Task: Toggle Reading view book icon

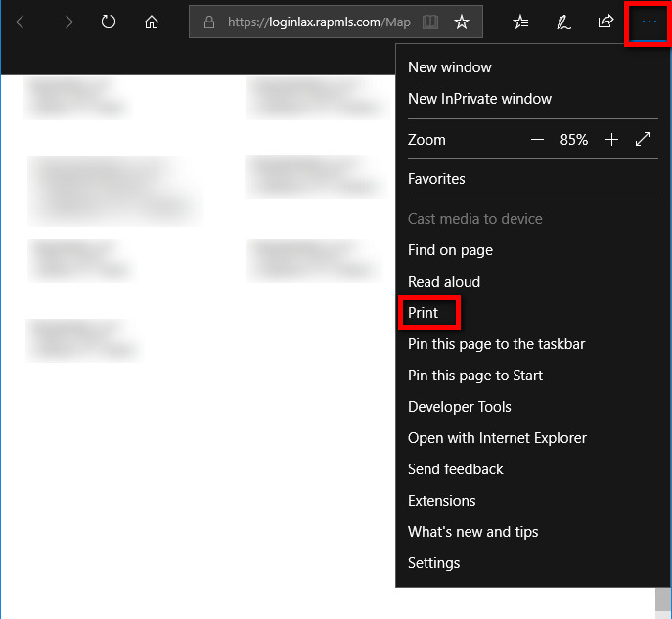Action: pyautogui.click(x=430, y=22)
